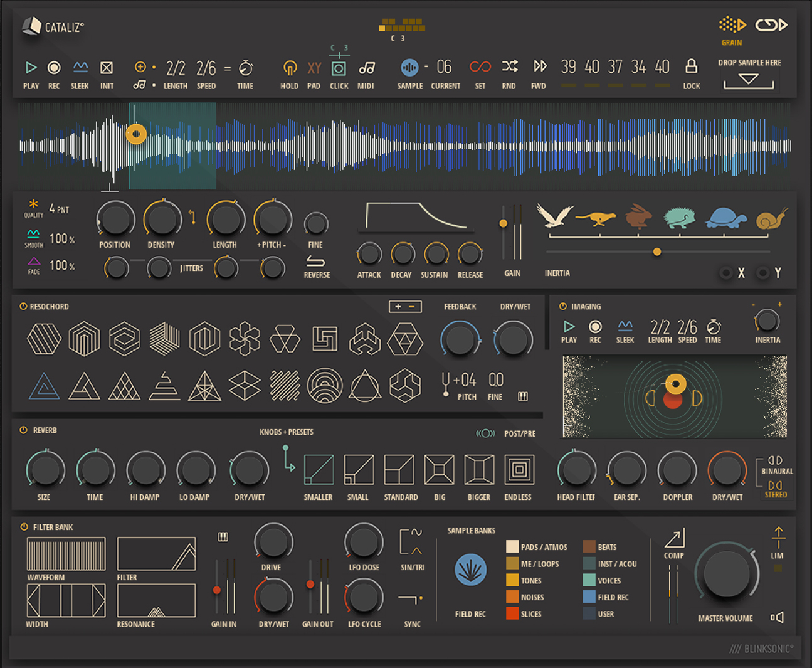Disable the Filter Bank power toggle

24,527
